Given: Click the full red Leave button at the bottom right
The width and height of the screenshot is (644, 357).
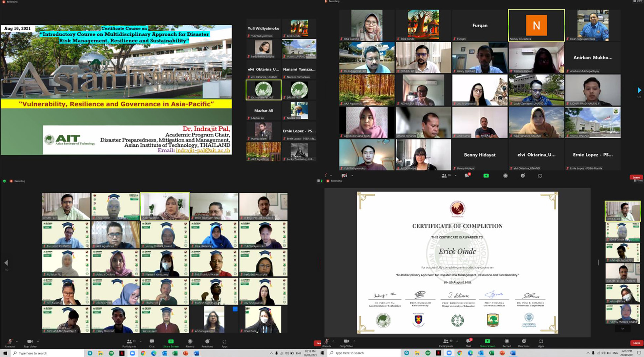Looking at the screenshot, I should (636, 343).
